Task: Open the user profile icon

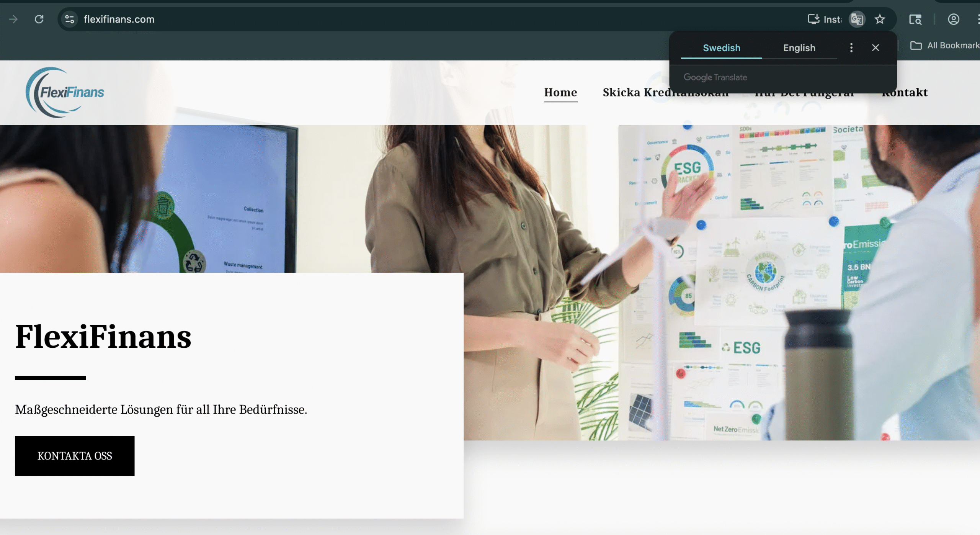Action: [x=953, y=19]
